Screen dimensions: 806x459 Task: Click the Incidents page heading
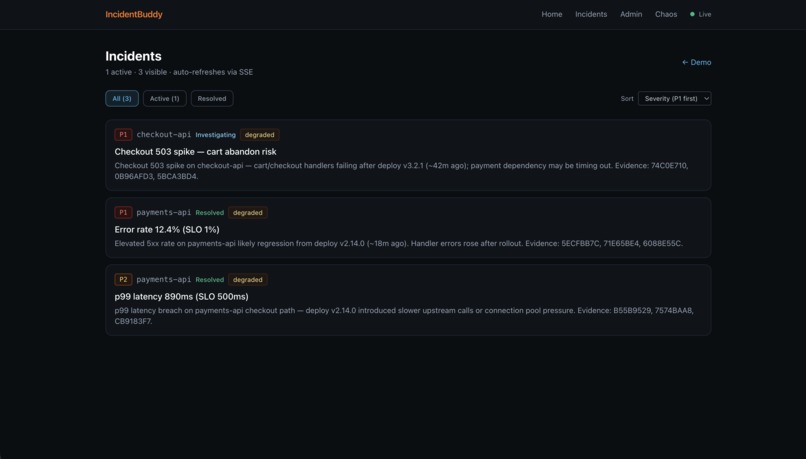(x=133, y=56)
